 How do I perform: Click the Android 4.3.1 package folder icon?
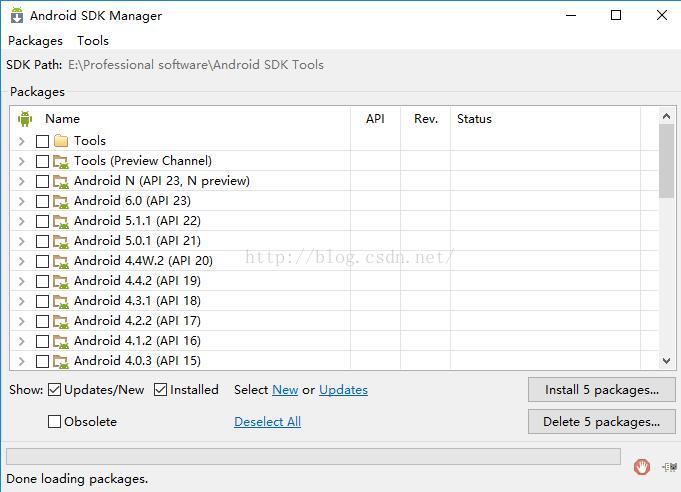pyautogui.click(x=61, y=301)
